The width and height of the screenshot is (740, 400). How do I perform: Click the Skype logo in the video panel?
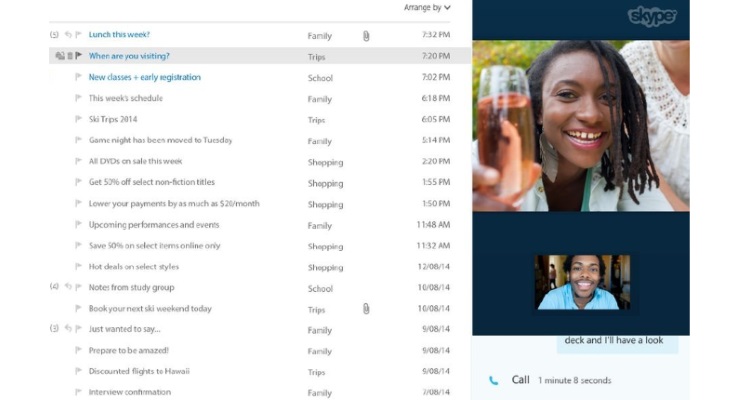point(652,16)
